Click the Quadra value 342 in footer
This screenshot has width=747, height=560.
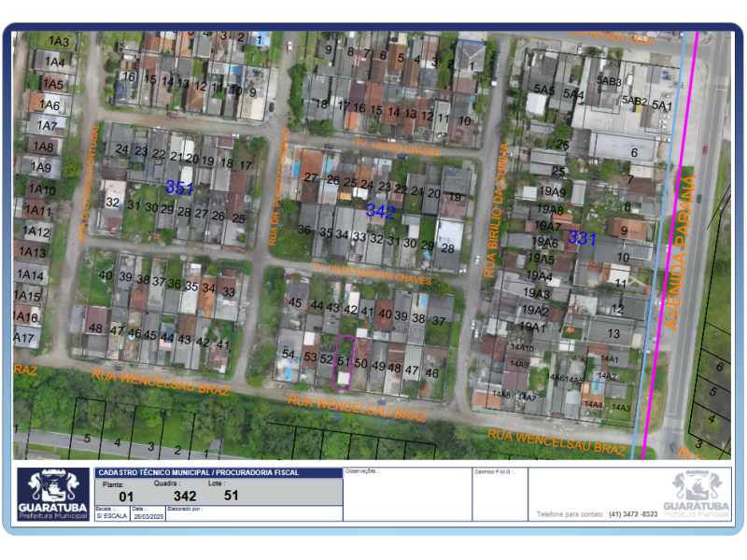[185, 496]
